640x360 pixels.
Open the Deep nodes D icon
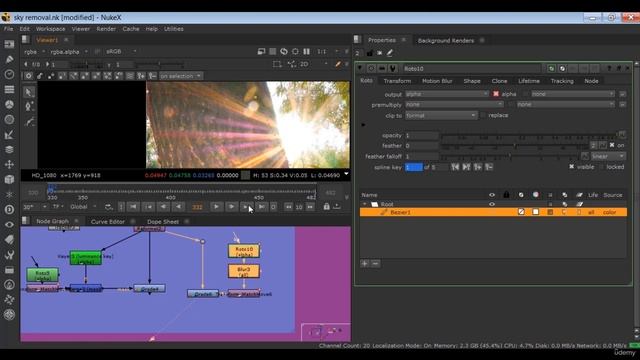point(9,209)
